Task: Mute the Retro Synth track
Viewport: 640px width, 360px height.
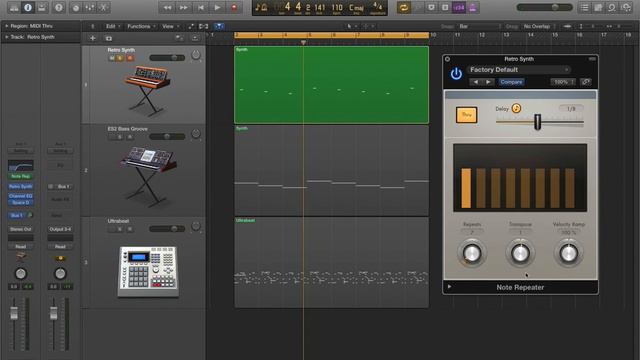Action: pos(112,58)
